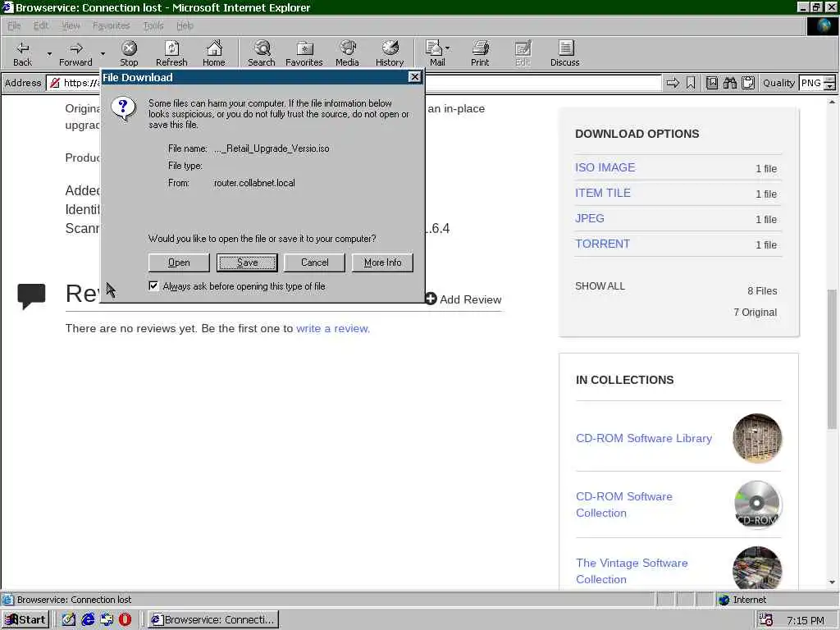Click the Stop loading icon

pos(129,53)
